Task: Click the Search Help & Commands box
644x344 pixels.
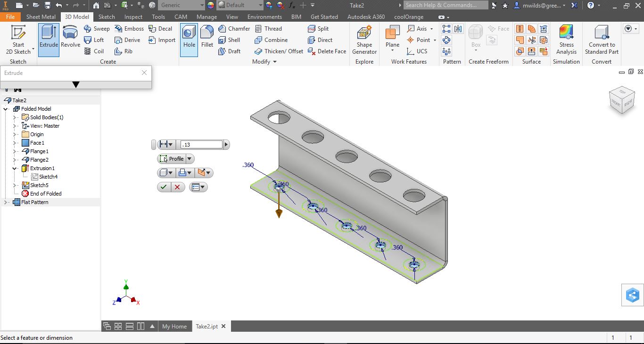Action: 446,5
